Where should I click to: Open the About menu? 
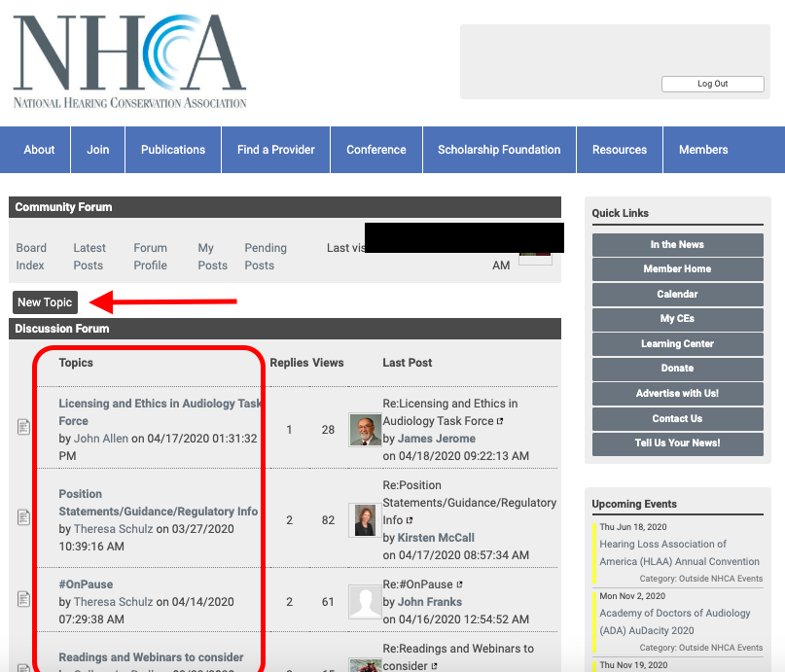[39, 150]
